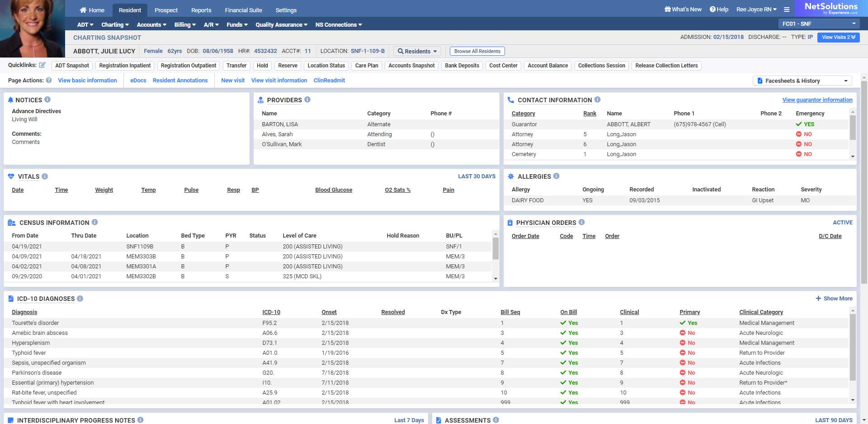Click the Census Information info icon
The image size is (868, 424).
(95, 222)
